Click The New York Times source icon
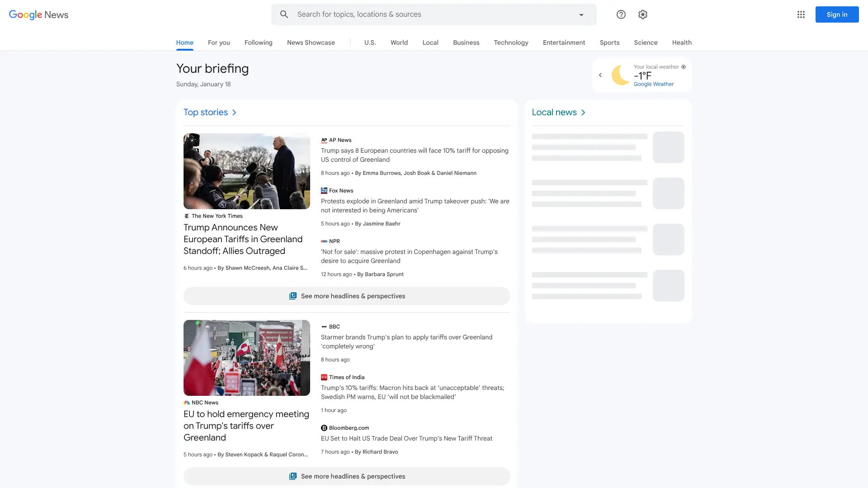868x488 pixels. [187, 216]
